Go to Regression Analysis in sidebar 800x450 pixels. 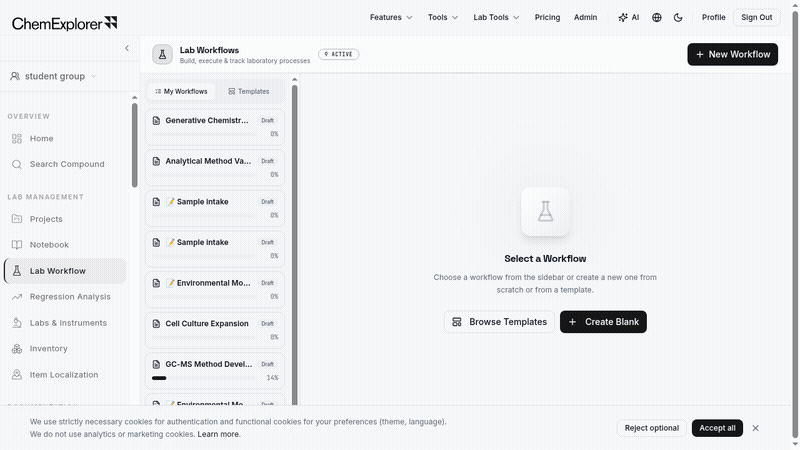[65, 296]
